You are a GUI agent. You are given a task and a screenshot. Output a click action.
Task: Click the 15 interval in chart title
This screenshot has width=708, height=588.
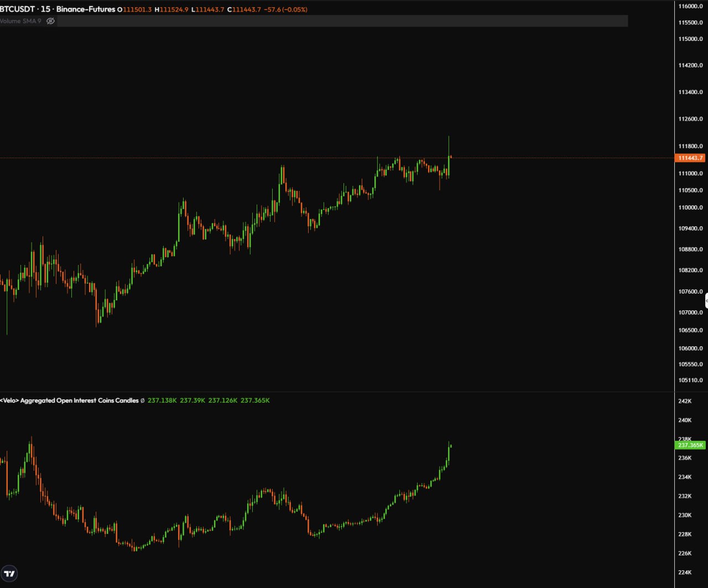pos(45,9)
